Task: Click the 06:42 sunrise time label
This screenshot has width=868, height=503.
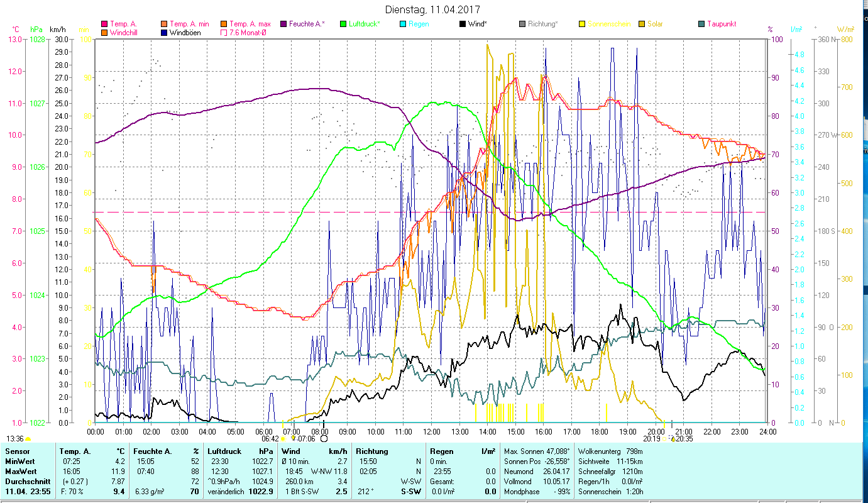Action: 270,439
